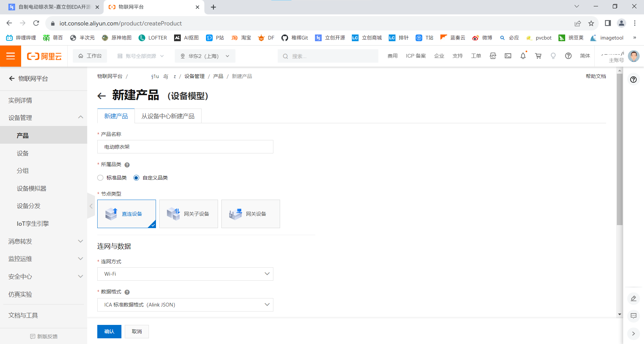The image size is (644, 344).
Task: Select the 标准品类 radio button
Action: click(100, 178)
